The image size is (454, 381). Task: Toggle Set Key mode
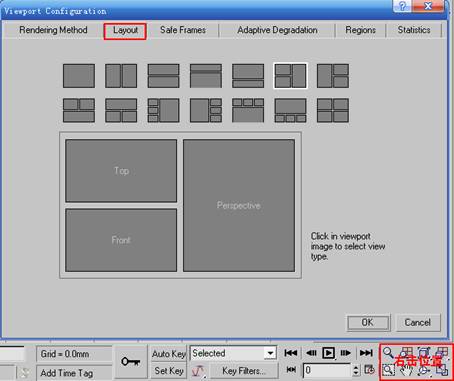(x=169, y=371)
